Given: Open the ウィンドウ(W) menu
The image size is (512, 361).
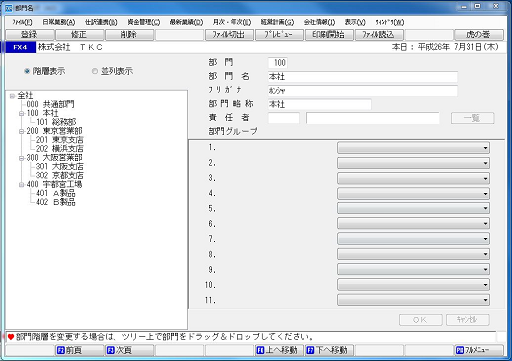Looking at the screenshot, I should tap(390, 22).
